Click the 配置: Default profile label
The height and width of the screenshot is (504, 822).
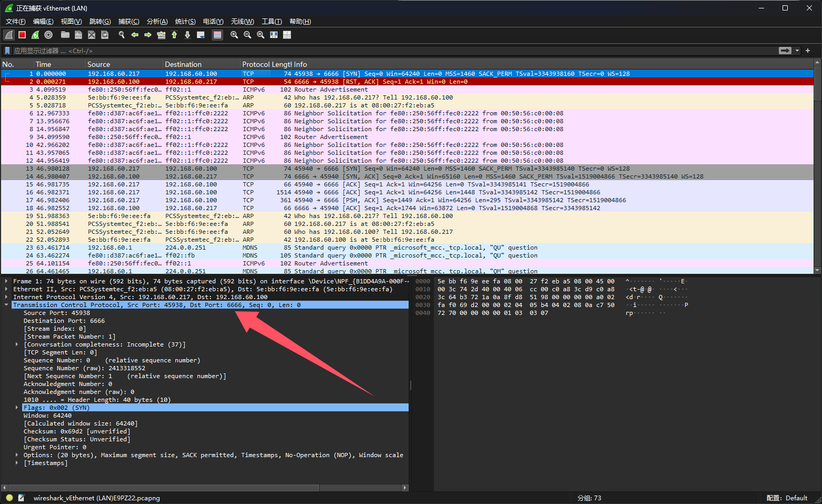[787, 498]
